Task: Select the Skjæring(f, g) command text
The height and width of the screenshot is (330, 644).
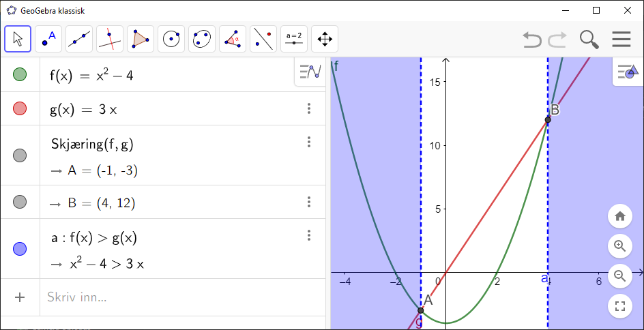Action: pyautogui.click(x=92, y=144)
